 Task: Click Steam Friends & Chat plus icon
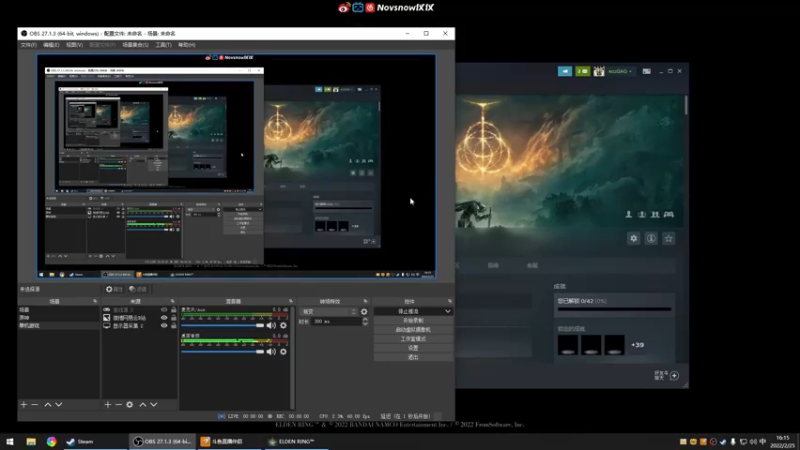point(674,376)
